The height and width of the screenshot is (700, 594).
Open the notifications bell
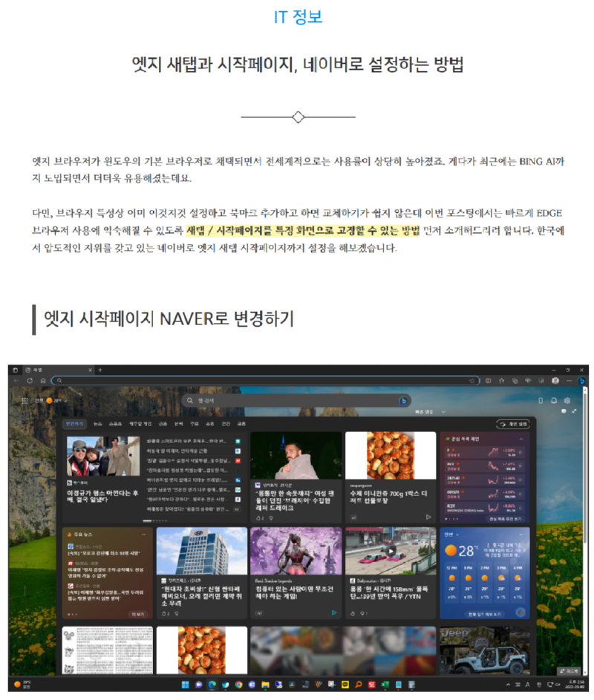554,401
